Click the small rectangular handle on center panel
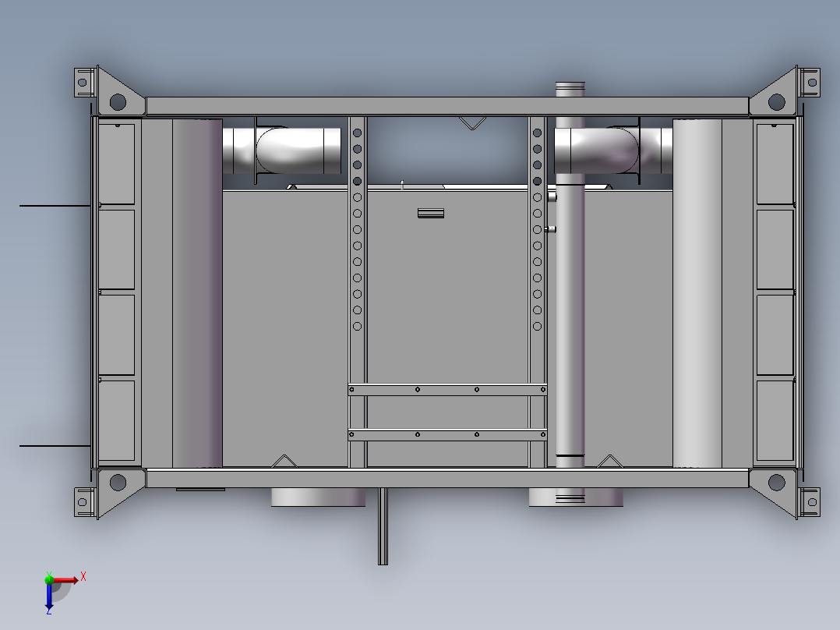This screenshot has width=840, height=630. (431, 211)
